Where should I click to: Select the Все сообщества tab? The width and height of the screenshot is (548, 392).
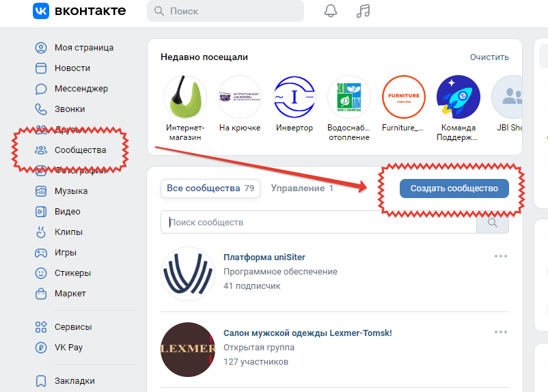[210, 188]
